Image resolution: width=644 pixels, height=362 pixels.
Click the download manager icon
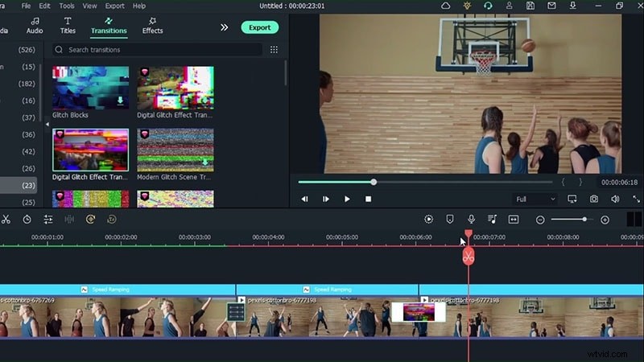click(572, 6)
